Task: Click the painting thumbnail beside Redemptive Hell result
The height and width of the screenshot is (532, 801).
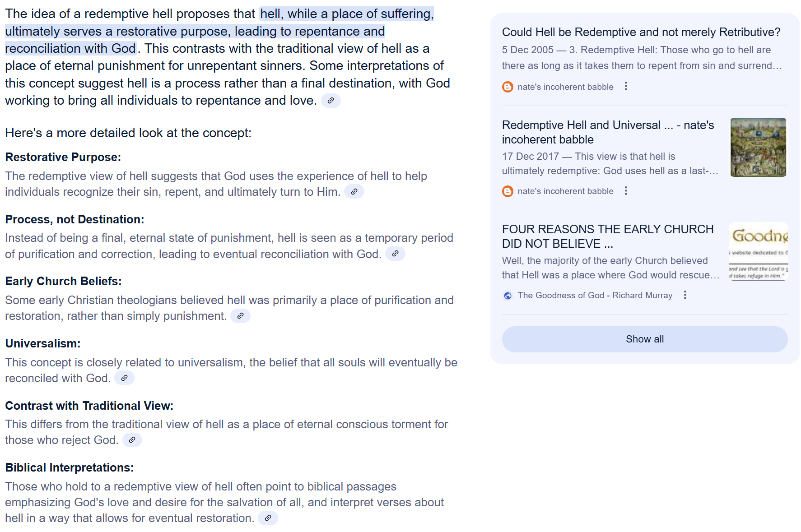Action: 758,148
